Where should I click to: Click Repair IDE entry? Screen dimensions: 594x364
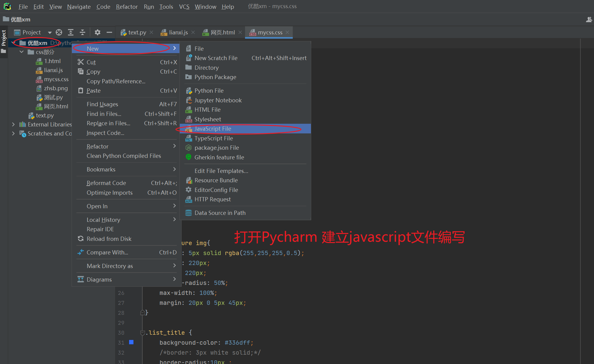pyautogui.click(x=126, y=229)
